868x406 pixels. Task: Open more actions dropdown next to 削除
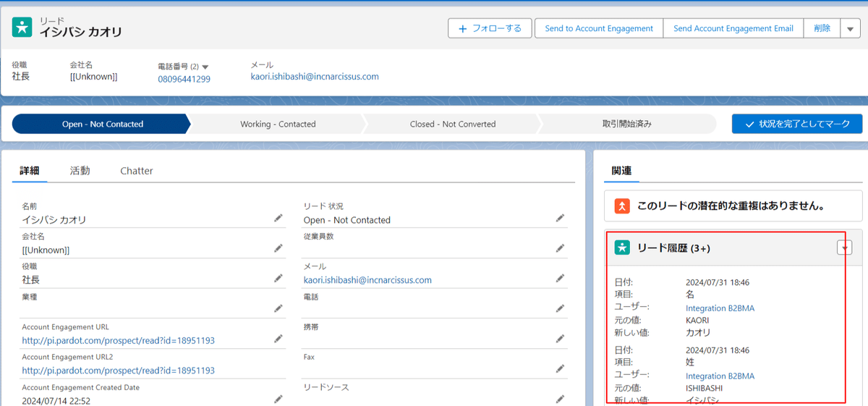[850, 28]
